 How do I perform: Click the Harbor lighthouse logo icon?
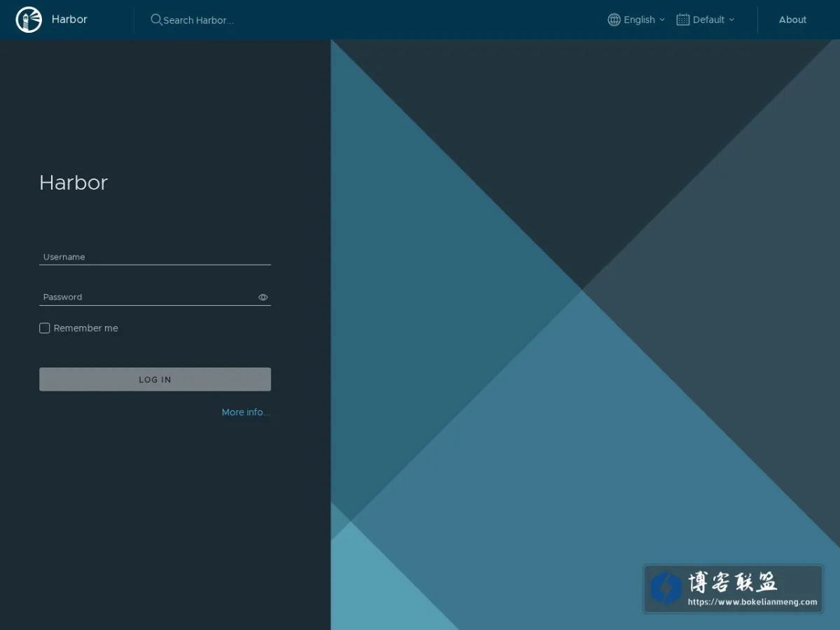click(x=29, y=20)
